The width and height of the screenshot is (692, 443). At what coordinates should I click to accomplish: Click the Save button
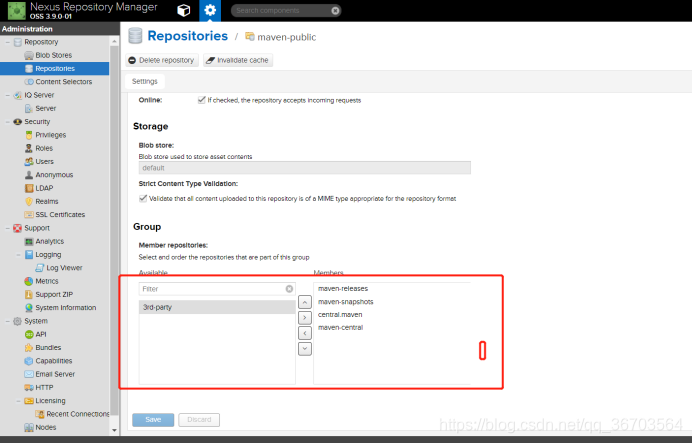pos(153,420)
